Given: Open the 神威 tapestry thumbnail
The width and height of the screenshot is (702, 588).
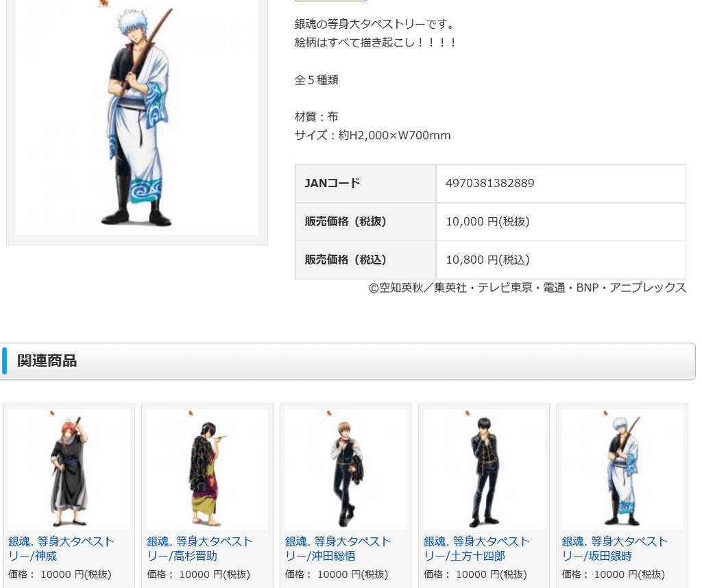Looking at the screenshot, I should point(69,469).
